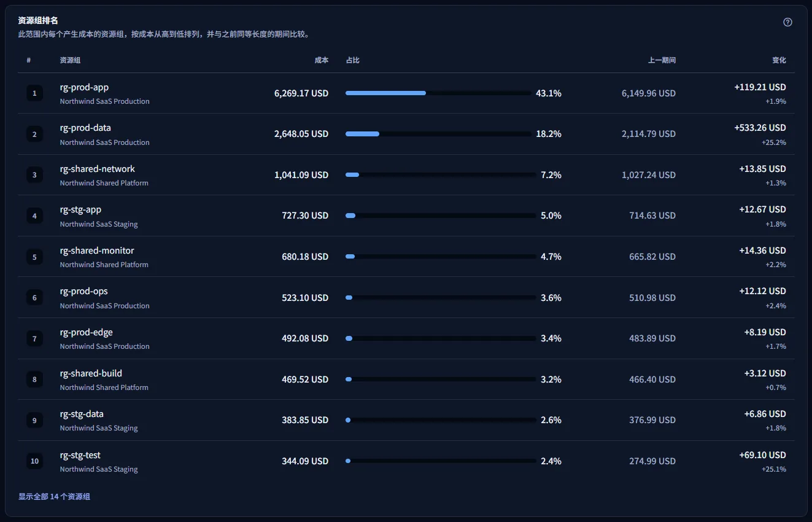
Task: Click the 18.2% share bar for rg-prod-data
Action: (438, 134)
